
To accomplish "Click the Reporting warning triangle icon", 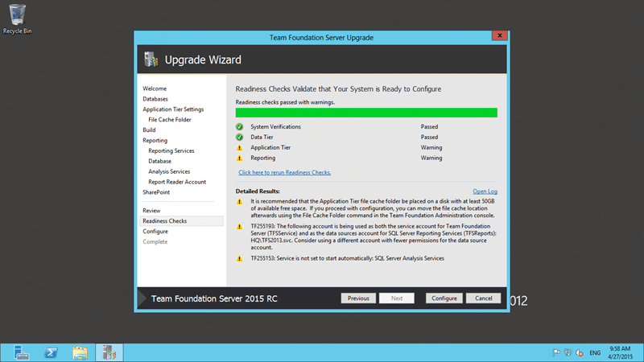I will tap(239, 158).
